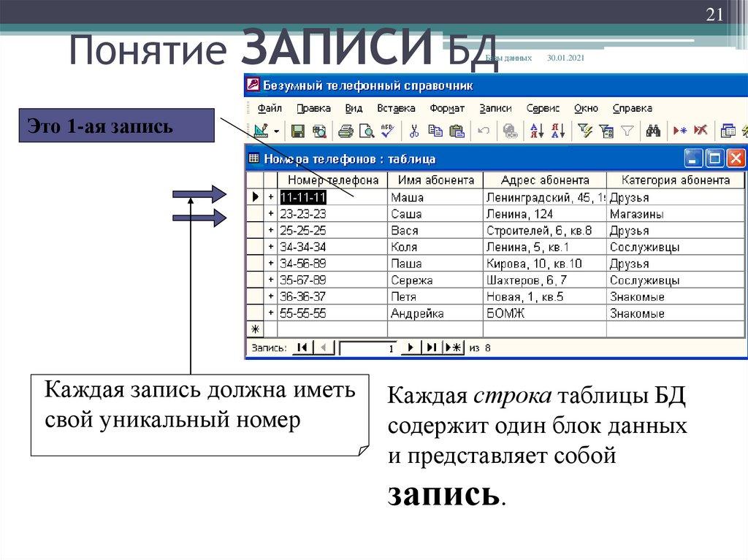Copy selection with the copy icon
This screenshot has height=560, width=748.
pyautogui.click(x=436, y=131)
